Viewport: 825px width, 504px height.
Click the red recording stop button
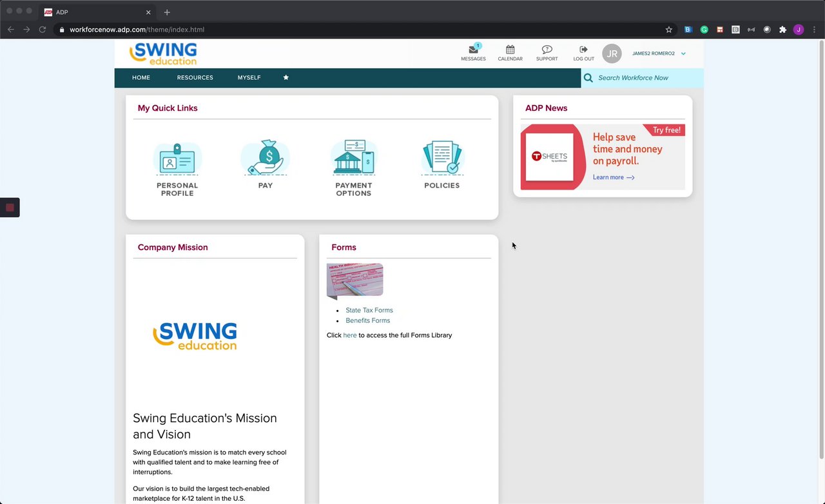coord(10,208)
